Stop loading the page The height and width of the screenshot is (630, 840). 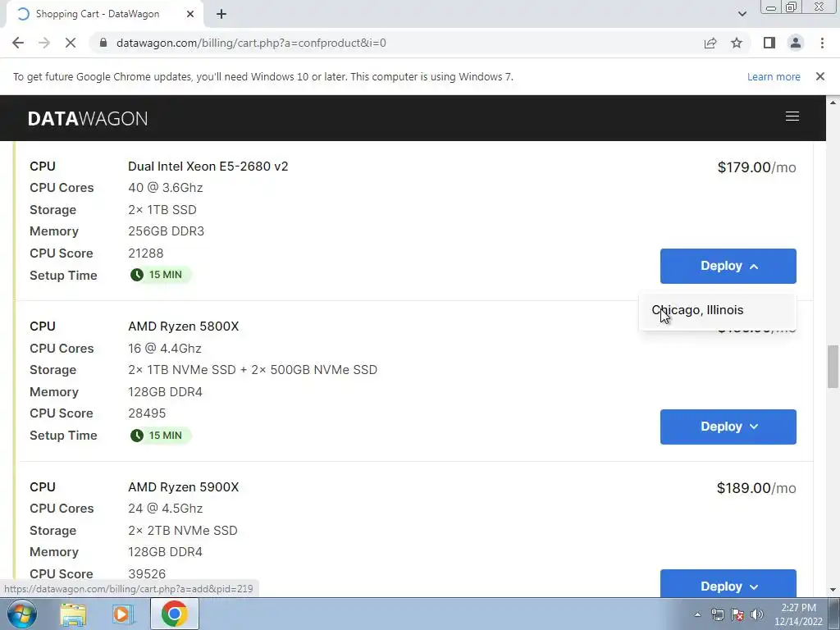71,43
